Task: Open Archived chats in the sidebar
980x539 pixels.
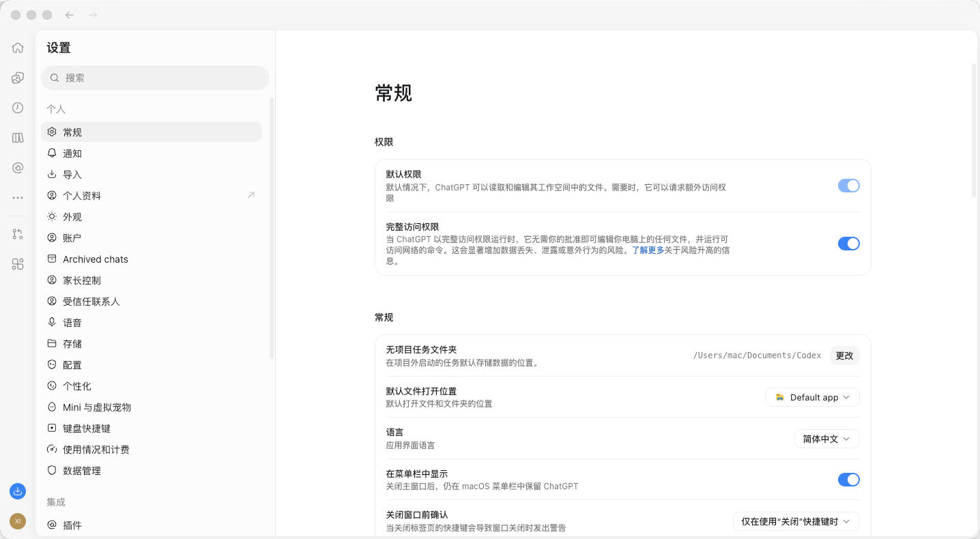Action: [x=152, y=259]
